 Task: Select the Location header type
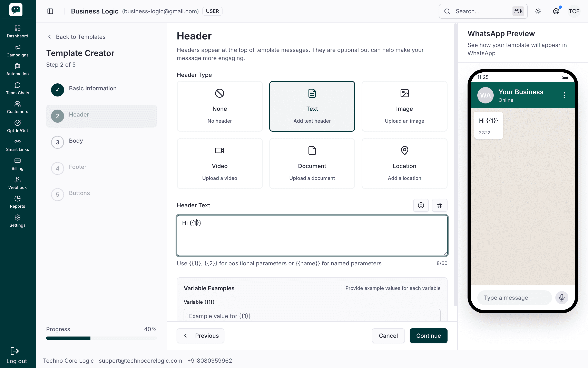tap(404, 164)
